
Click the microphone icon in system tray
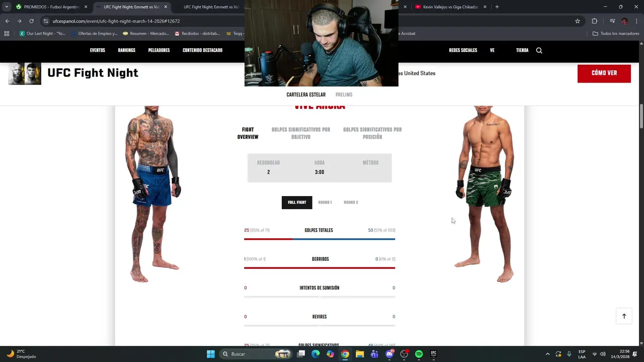point(569,354)
